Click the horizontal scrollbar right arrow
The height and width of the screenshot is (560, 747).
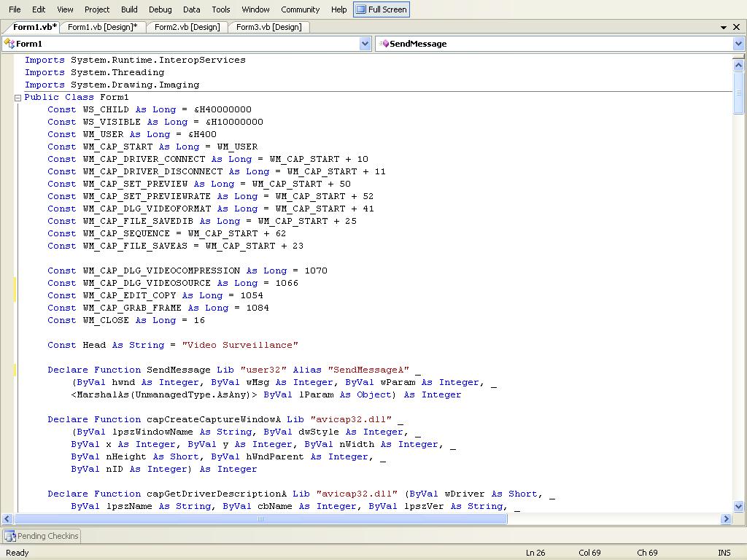(x=726, y=518)
